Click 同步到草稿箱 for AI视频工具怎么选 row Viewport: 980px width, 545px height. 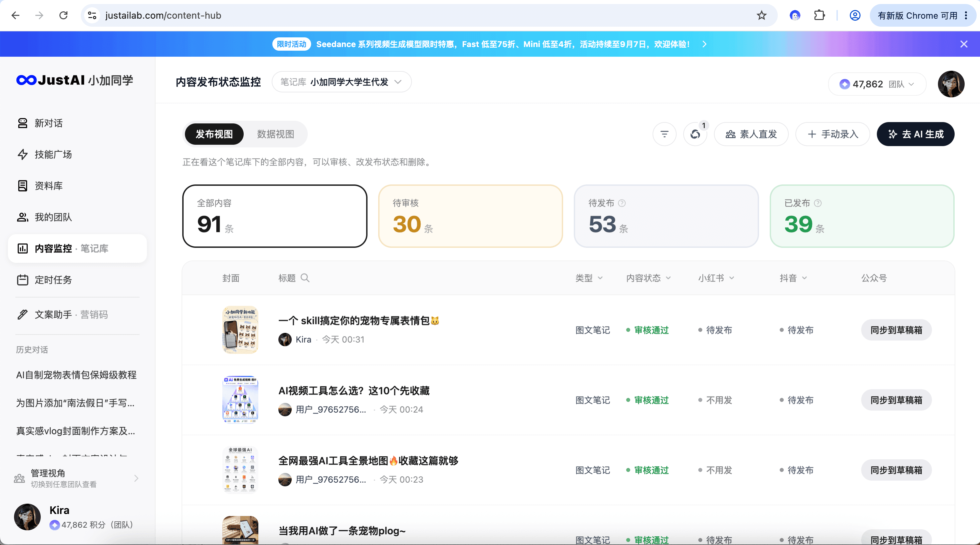896,400
